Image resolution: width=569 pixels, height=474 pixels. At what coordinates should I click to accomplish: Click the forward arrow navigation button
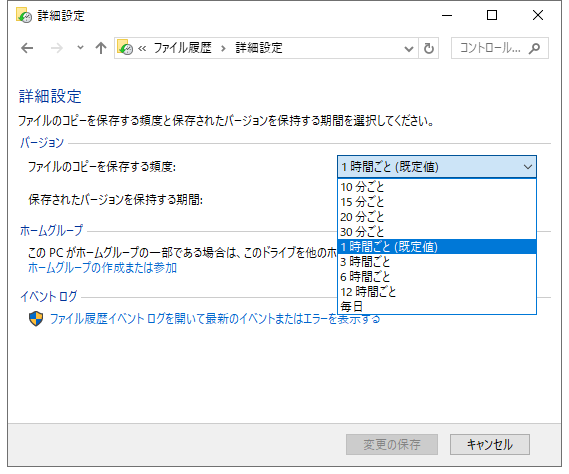[57, 48]
